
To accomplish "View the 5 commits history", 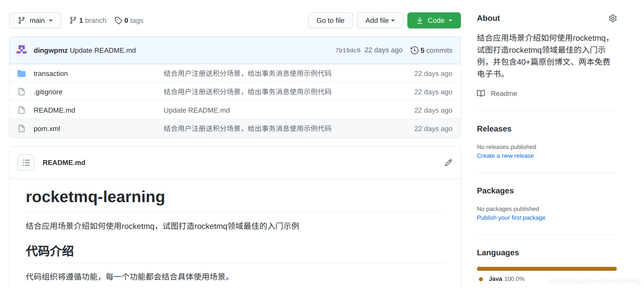I will (432, 50).
